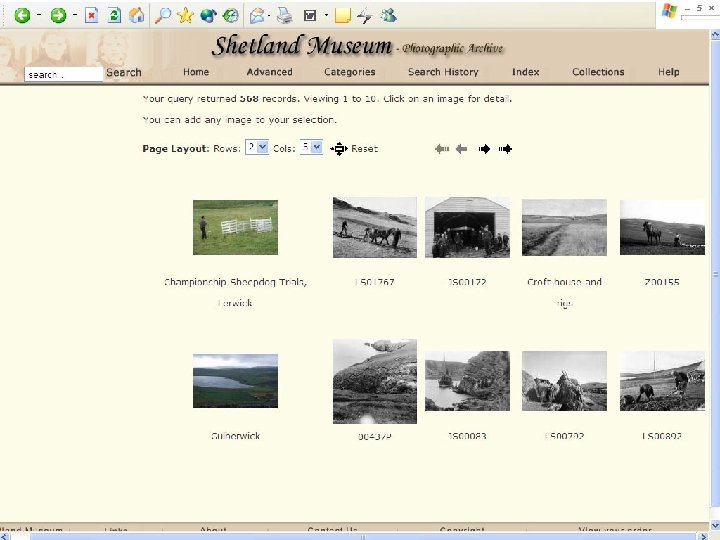Image resolution: width=720 pixels, height=540 pixels.
Task: Focus the search text field
Action: 64,74
